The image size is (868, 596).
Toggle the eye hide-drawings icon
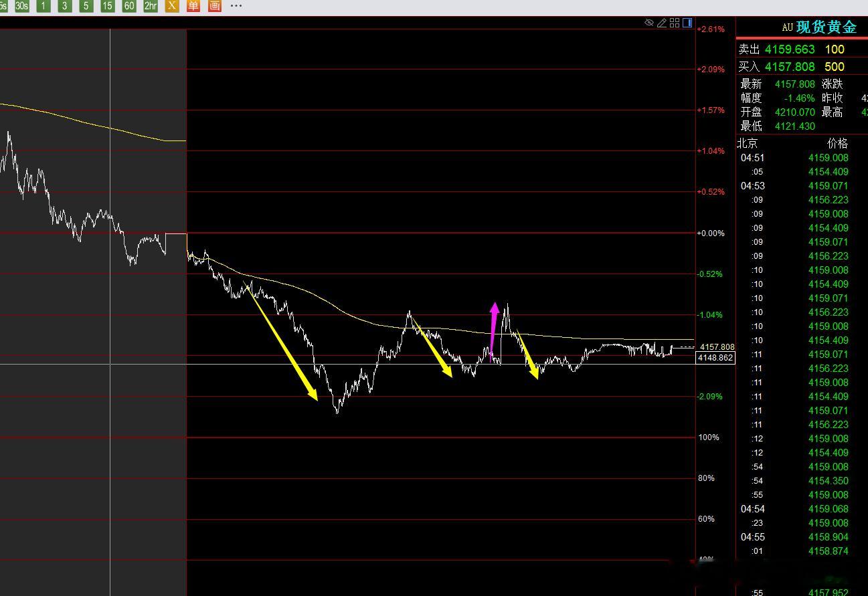tap(648, 23)
